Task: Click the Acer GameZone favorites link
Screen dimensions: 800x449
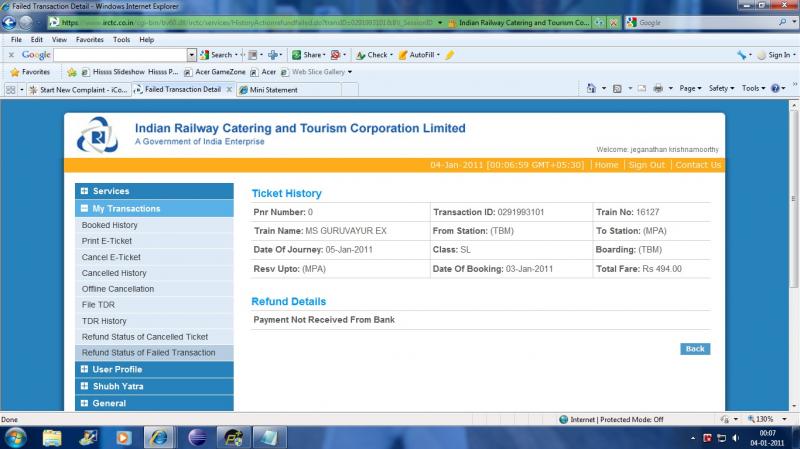Action: pos(215,72)
